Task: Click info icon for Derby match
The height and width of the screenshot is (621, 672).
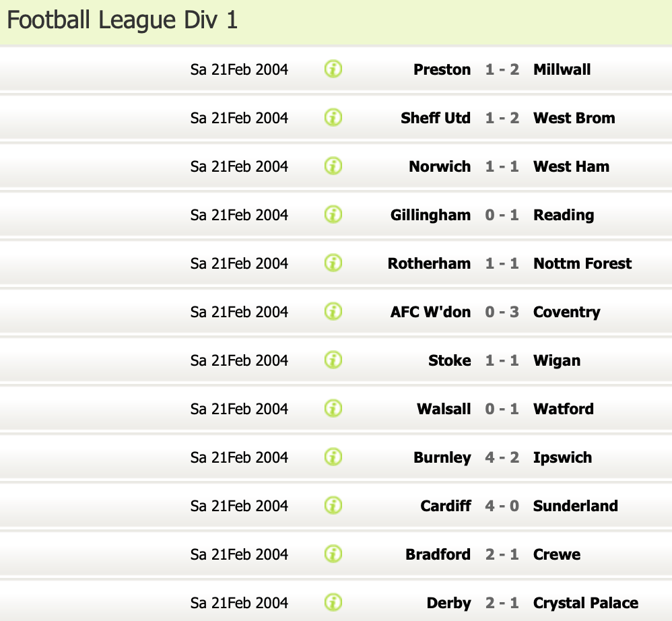Action: (x=333, y=602)
